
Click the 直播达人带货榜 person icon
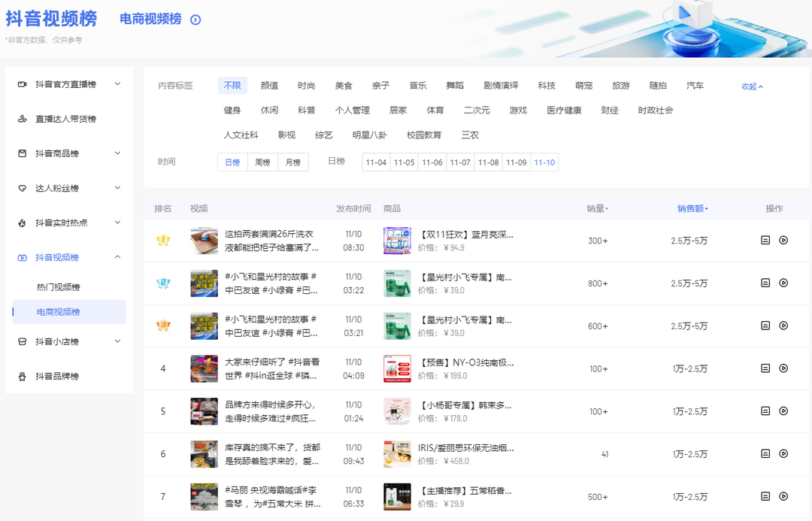[22, 118]
